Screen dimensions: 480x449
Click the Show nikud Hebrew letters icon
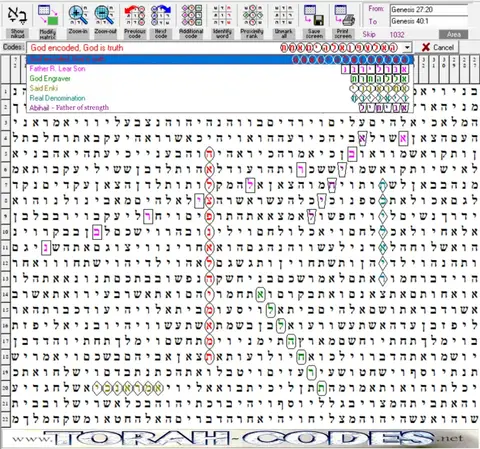[17, 15]
